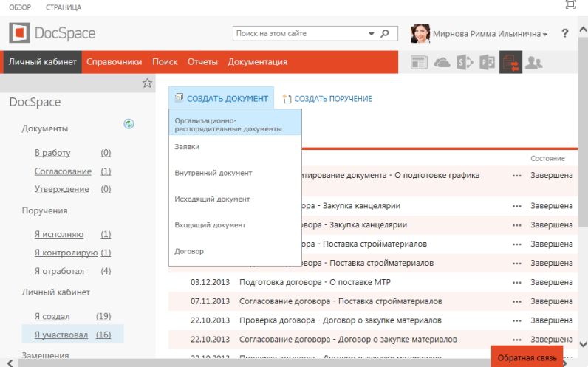Screen dimensions: 588x367
Task: Open the 'Я создал' sidebar link
Action: coord(52,316)
